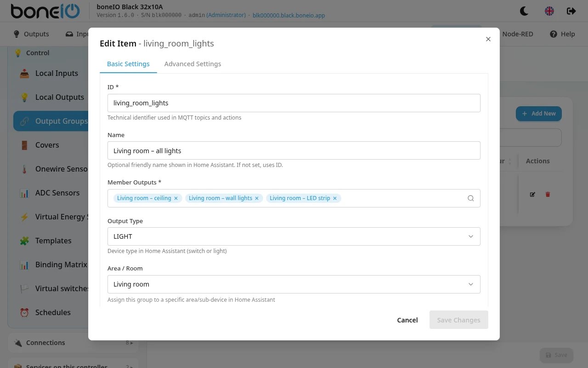Open Output Type LIGHT dropdown
Viewport: 588px width, 368px height.
[294, 236]
